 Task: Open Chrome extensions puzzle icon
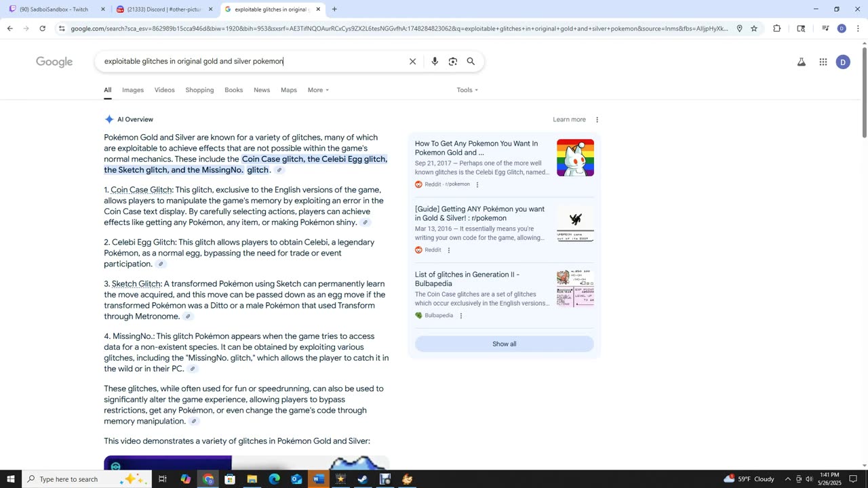coord(776,28)
